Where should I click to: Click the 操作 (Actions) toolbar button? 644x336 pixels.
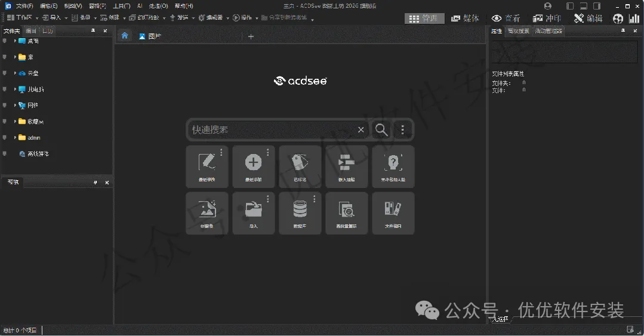(243, 18)
